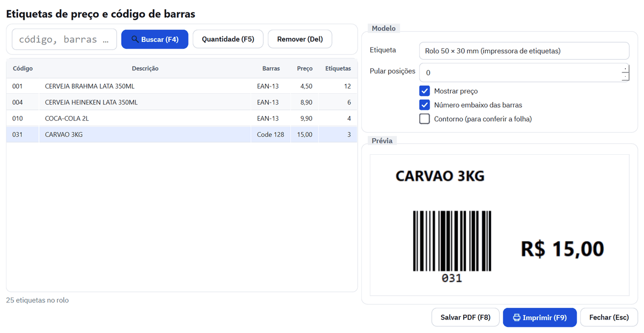Decrease Pular posições with down arrow
The image size is (644, 333).
[625, 77]
